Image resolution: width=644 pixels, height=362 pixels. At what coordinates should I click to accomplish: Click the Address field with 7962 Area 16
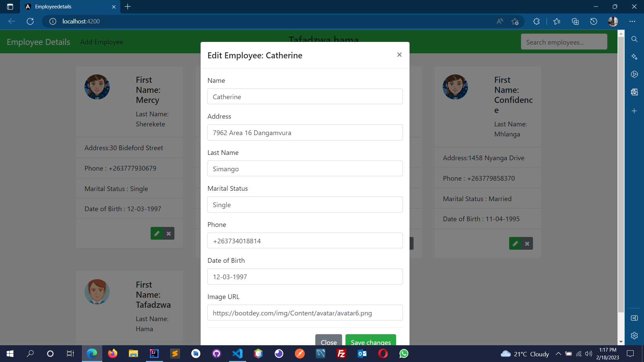coord(305,132)
